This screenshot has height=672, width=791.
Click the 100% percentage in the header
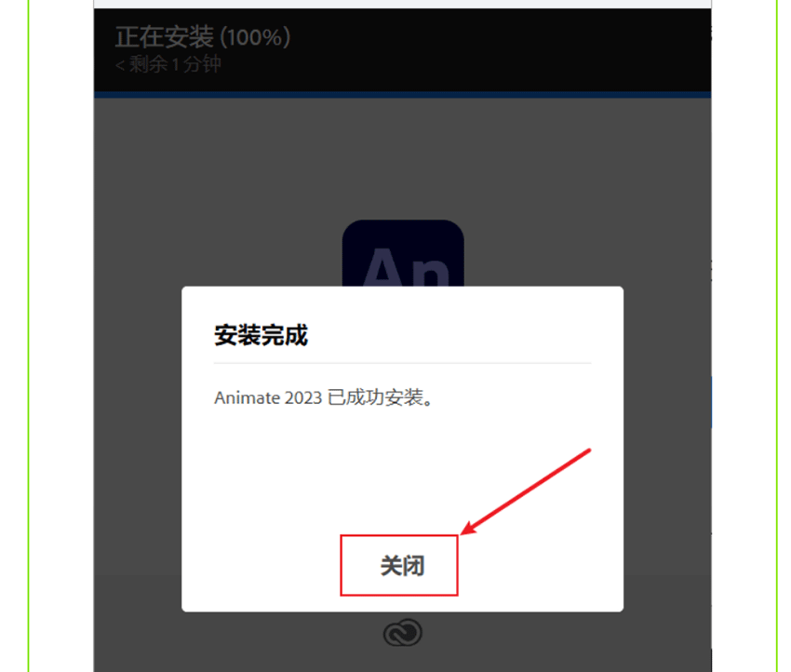255,37
